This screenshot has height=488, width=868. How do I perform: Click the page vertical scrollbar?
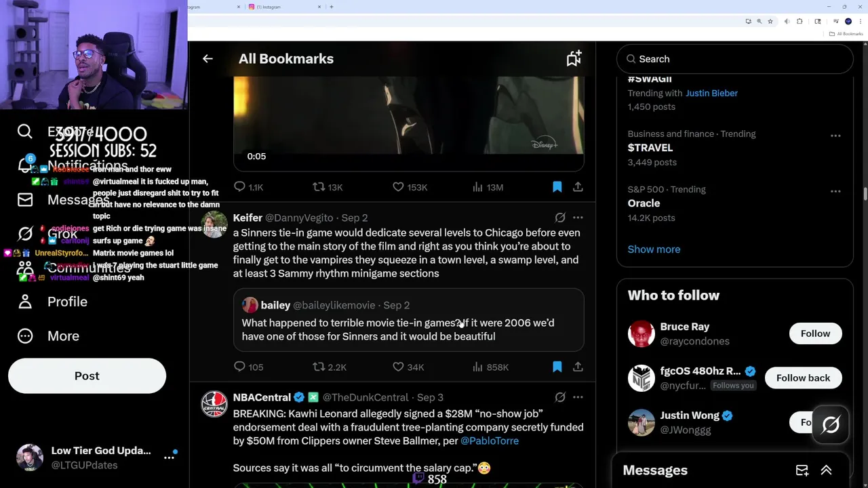865,193
